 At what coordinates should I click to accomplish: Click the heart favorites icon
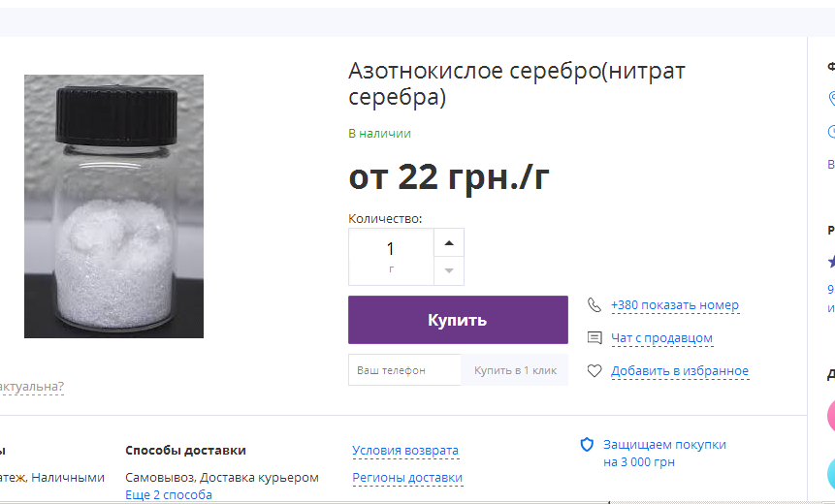[x=594, y=371]
